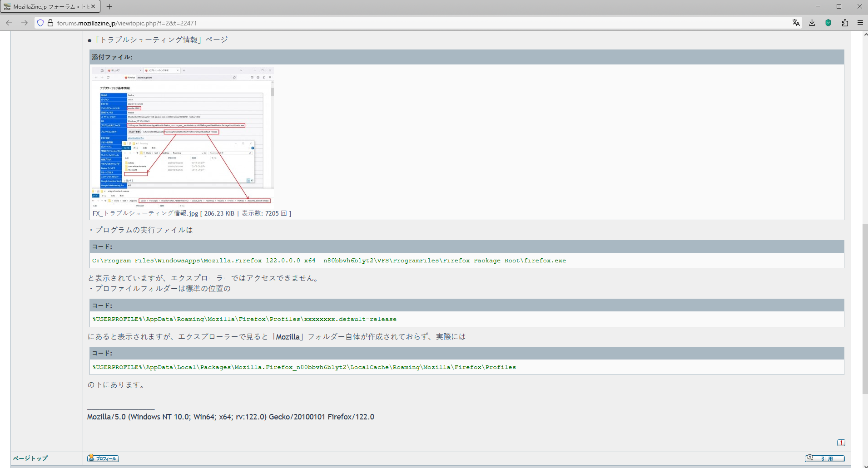Quote this post with 引用 button
The width and height of the screenshot is (868, 468).
(824, 458)
